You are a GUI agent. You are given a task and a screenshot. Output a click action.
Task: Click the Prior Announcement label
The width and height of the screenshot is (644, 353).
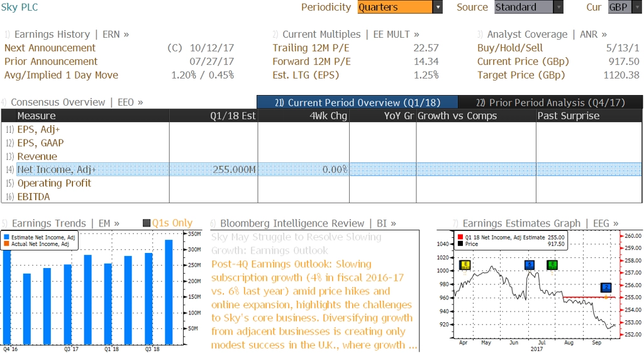(x=51, y=61)
